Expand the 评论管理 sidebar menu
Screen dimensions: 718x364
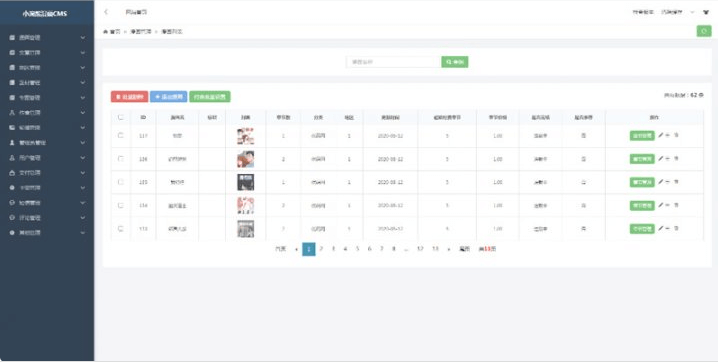pyautogui.click(x=47, y=217)
